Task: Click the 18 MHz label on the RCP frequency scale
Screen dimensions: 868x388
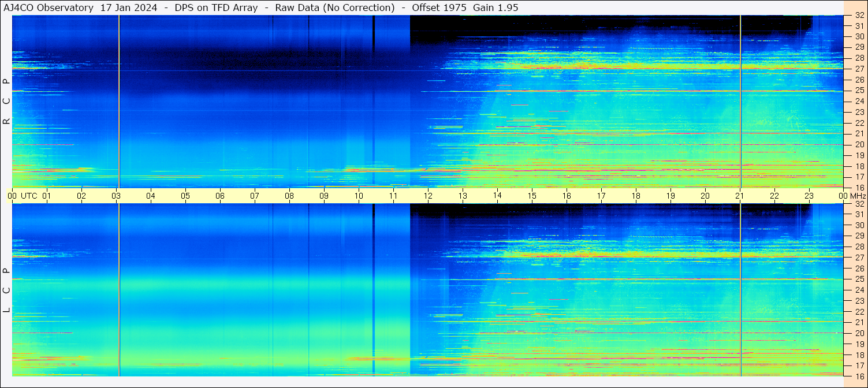Action: click(x=859, y=166)
